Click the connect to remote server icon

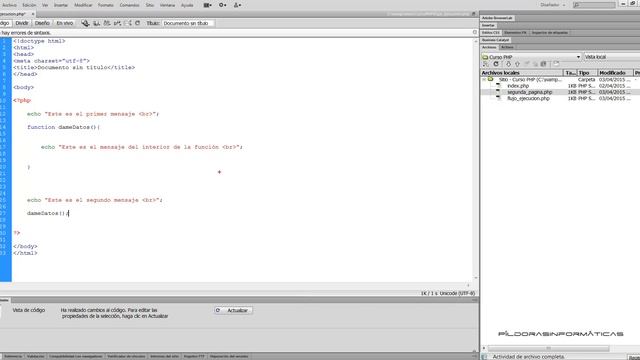tap(485, 64)
